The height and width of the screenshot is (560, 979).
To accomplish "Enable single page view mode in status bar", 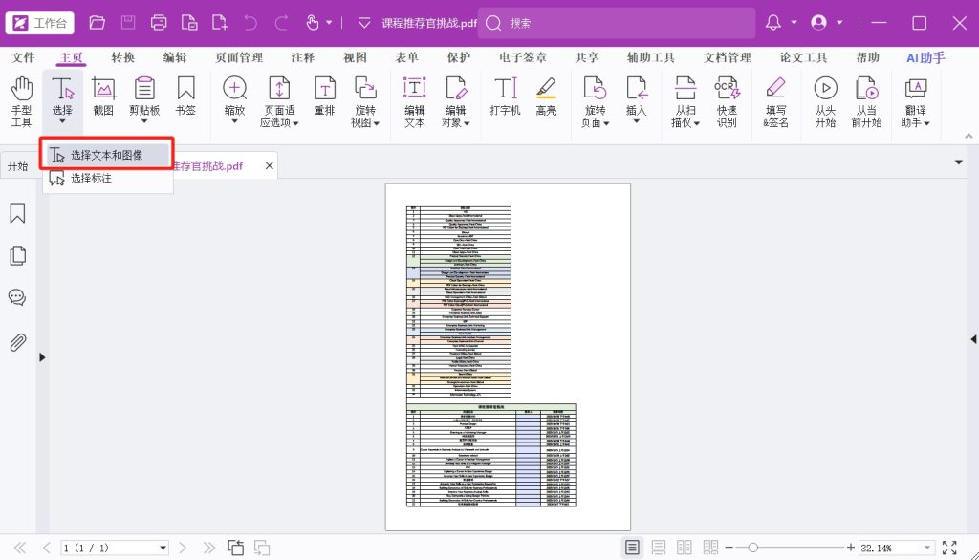I will point(632,548).
